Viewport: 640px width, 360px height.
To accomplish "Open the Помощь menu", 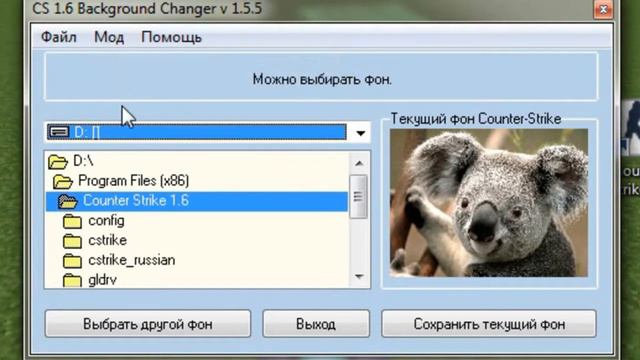I will [171, 37].
